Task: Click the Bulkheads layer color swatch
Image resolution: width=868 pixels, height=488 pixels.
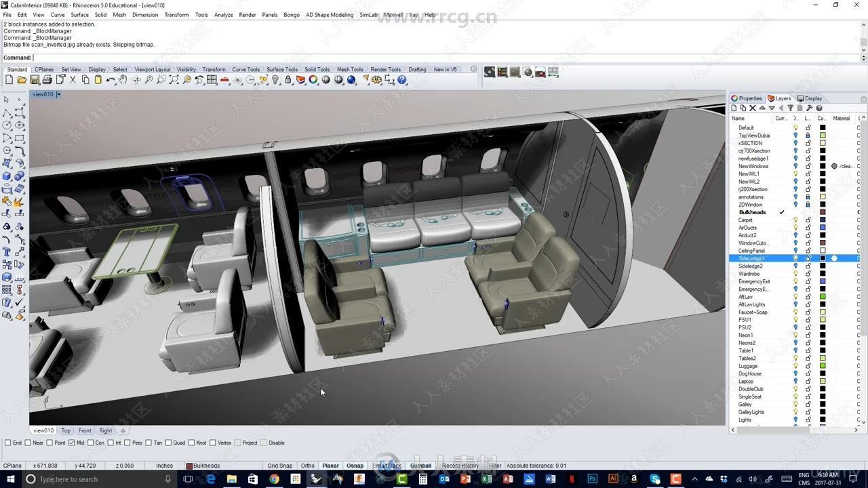Action: point(823,212)
